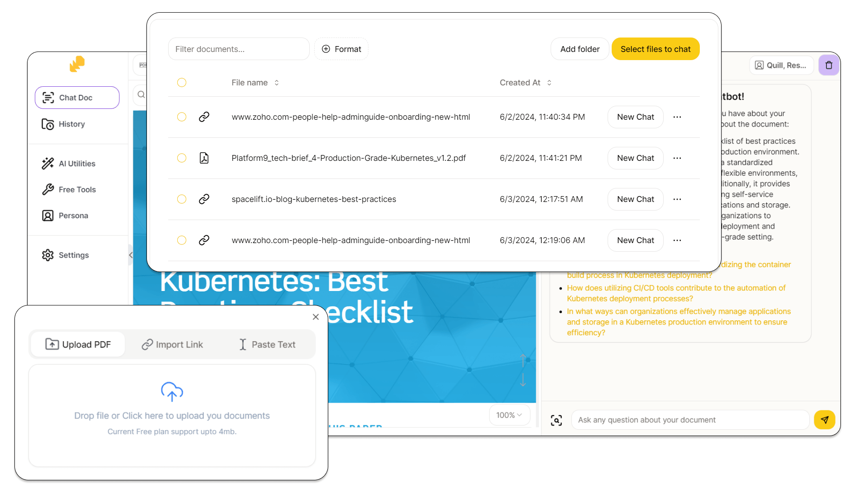The height and width of the screenshot is (488, 868).
Task: Click the Filter documents input field
Action: pyautogui.click(x=238, y=49)
